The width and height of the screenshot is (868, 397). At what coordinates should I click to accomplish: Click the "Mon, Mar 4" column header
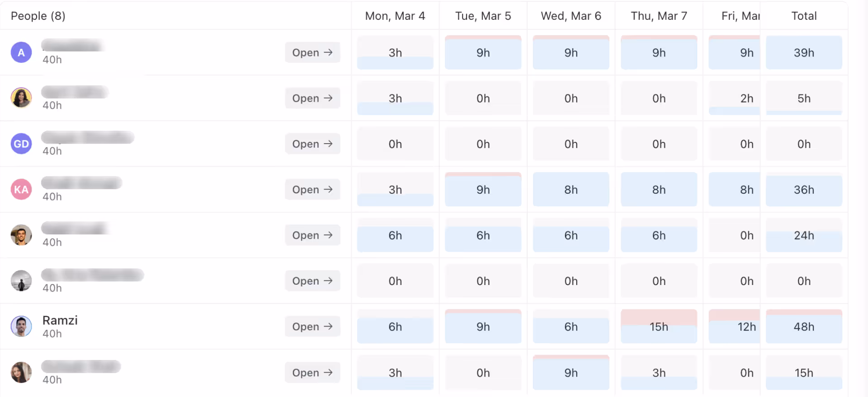click(395, 15)
